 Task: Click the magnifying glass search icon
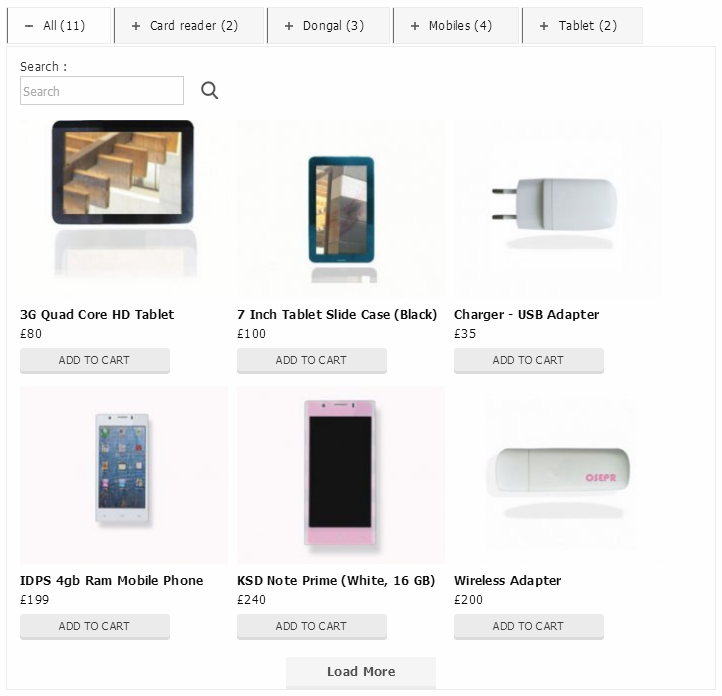point(210,90)
